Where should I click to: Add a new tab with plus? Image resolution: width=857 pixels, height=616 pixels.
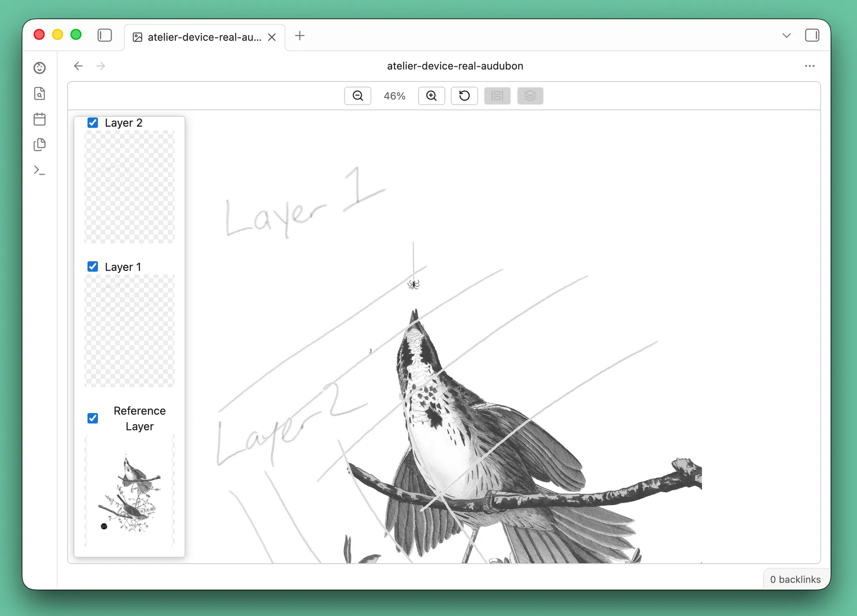[x=300, y=36]
